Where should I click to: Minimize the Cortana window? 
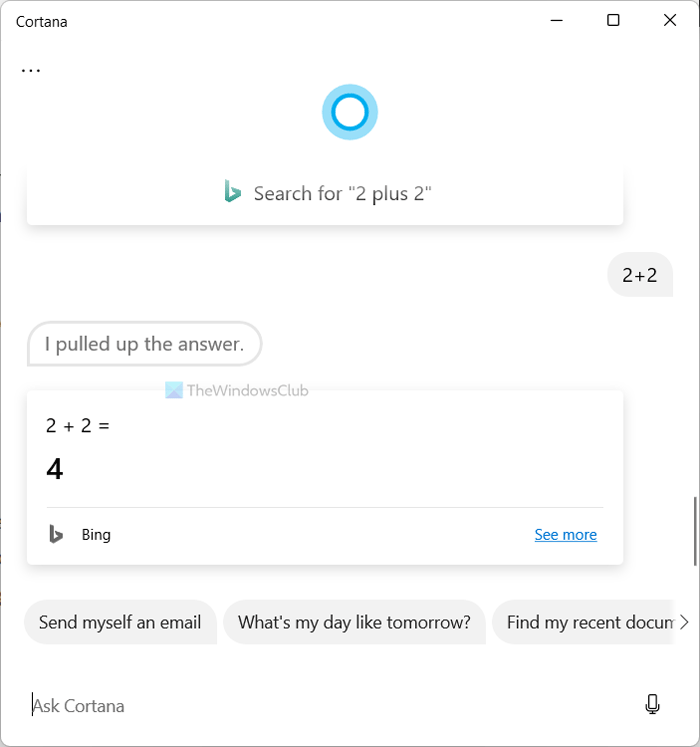(558, 21)
